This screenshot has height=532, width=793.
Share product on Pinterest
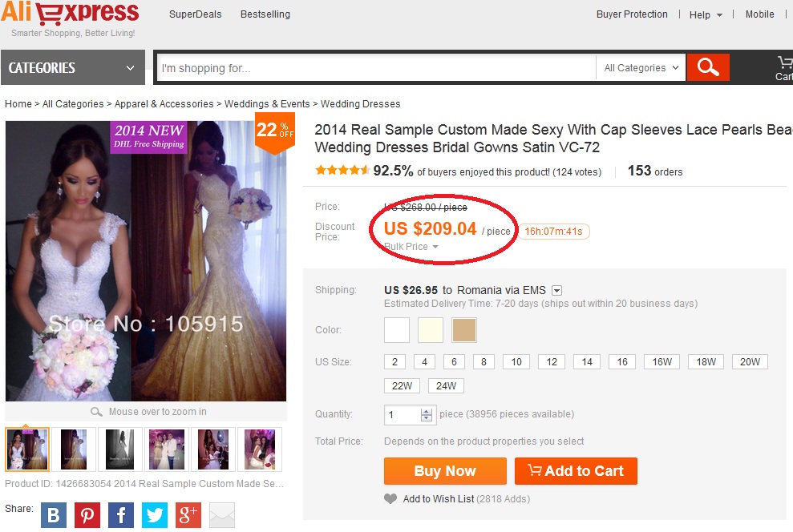click(87, 514)
